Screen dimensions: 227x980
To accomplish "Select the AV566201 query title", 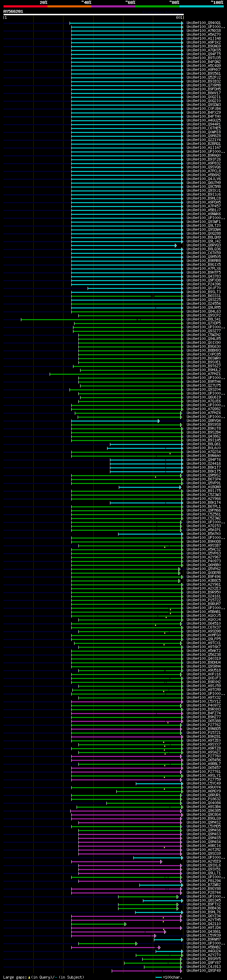I will click(x=13, y=11).
